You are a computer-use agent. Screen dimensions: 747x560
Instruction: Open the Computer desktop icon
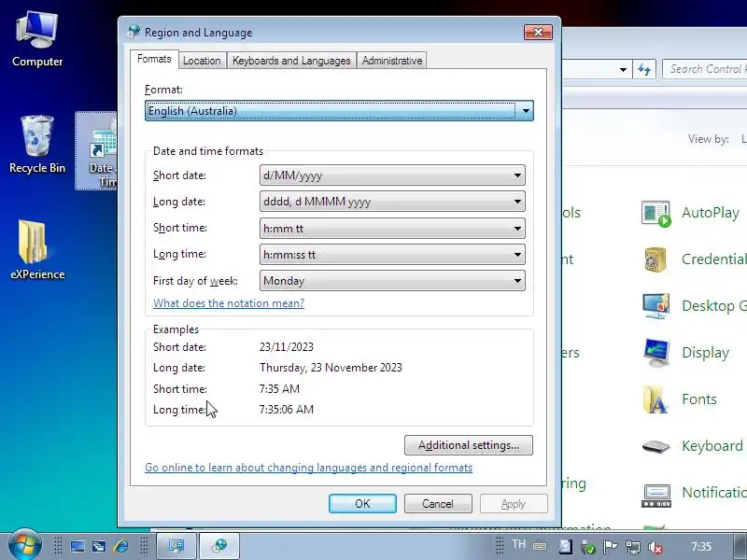36,39
